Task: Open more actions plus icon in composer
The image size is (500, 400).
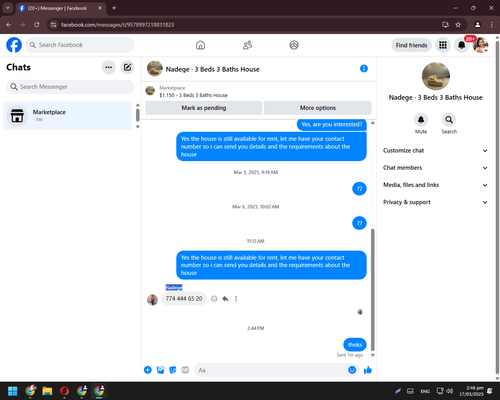Action: 148,370
